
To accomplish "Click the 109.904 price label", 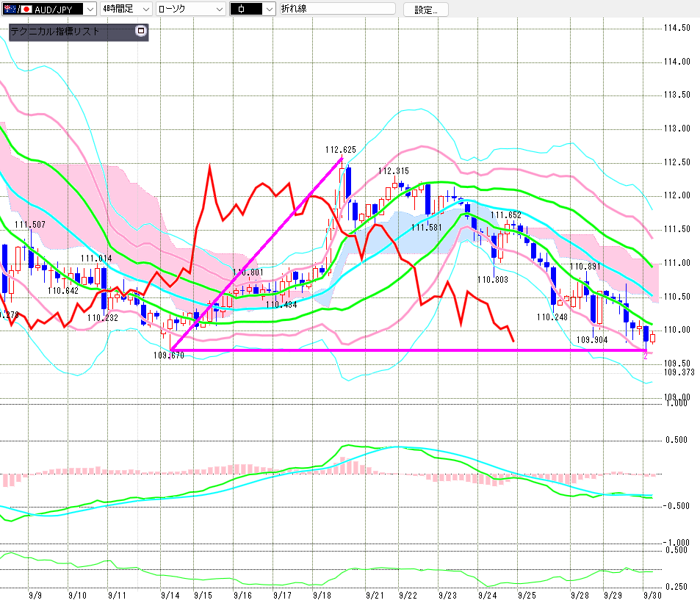I will pos(592,339).
